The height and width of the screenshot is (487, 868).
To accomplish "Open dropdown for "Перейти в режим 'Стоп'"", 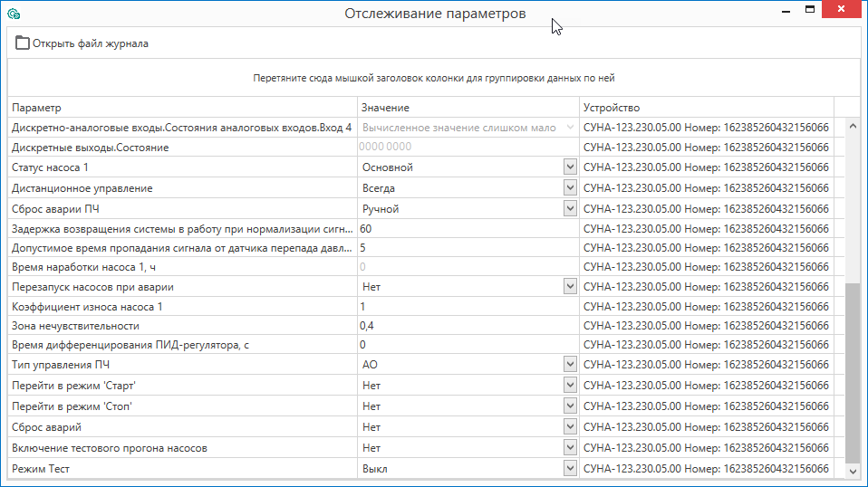I will (570, 406).
